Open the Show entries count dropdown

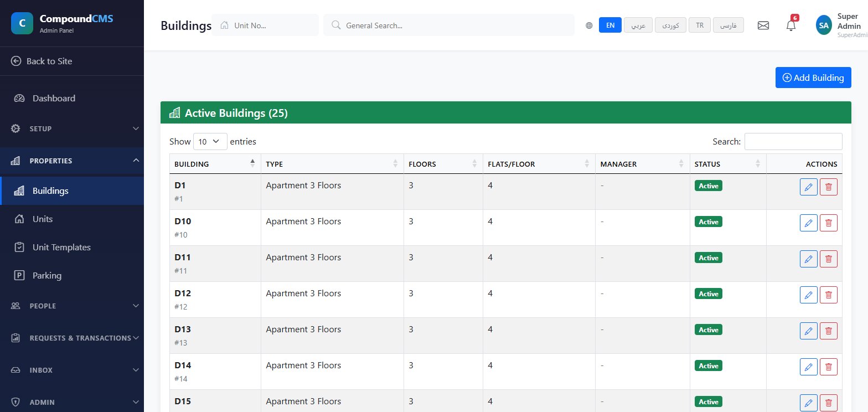pos(210,141)
